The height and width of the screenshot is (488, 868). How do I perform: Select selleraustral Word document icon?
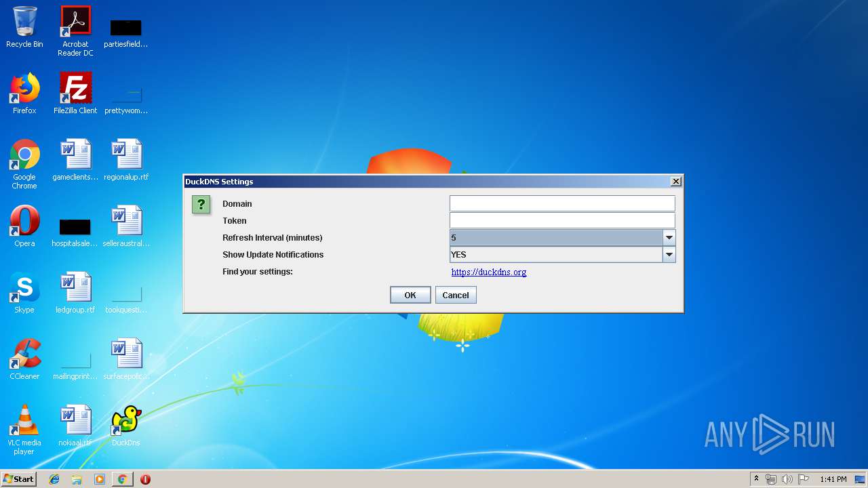[126, 226]
